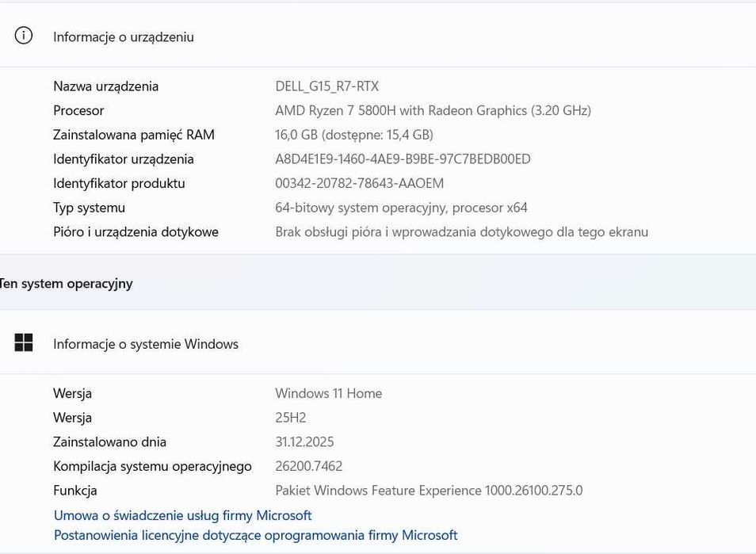The width and height of the screenshot is (756, 554).
Task: Click the 'Pióro i urządzenia dotykowe' label
Action: tap(136, 232)
